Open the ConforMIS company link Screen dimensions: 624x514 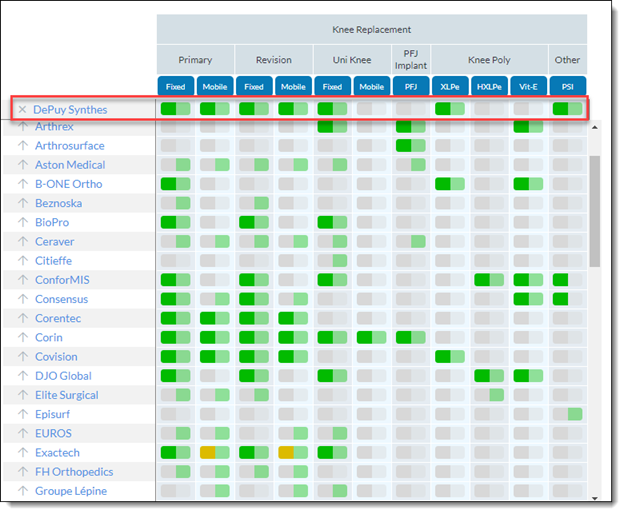(62, 280)
